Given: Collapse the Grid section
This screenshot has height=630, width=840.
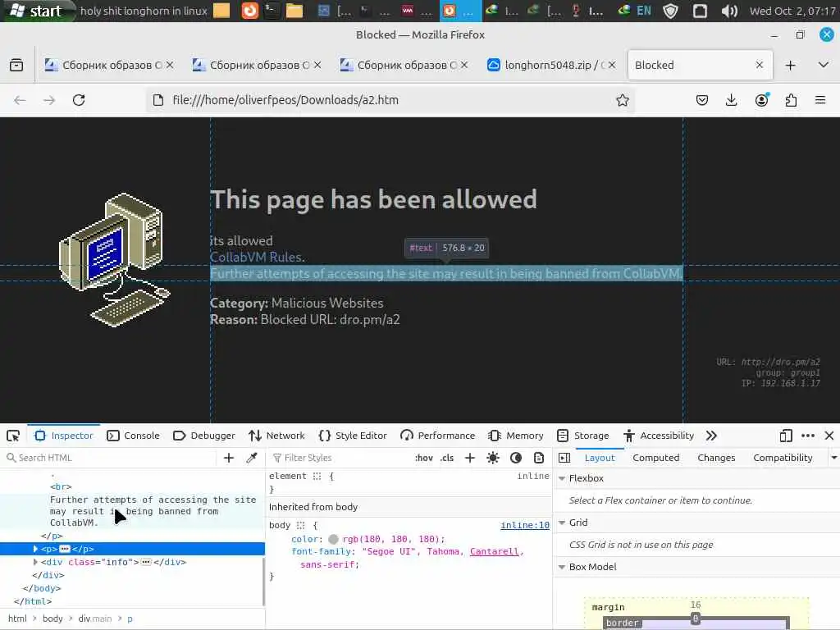Looking at the screenshot, I should tap(562, 523).
